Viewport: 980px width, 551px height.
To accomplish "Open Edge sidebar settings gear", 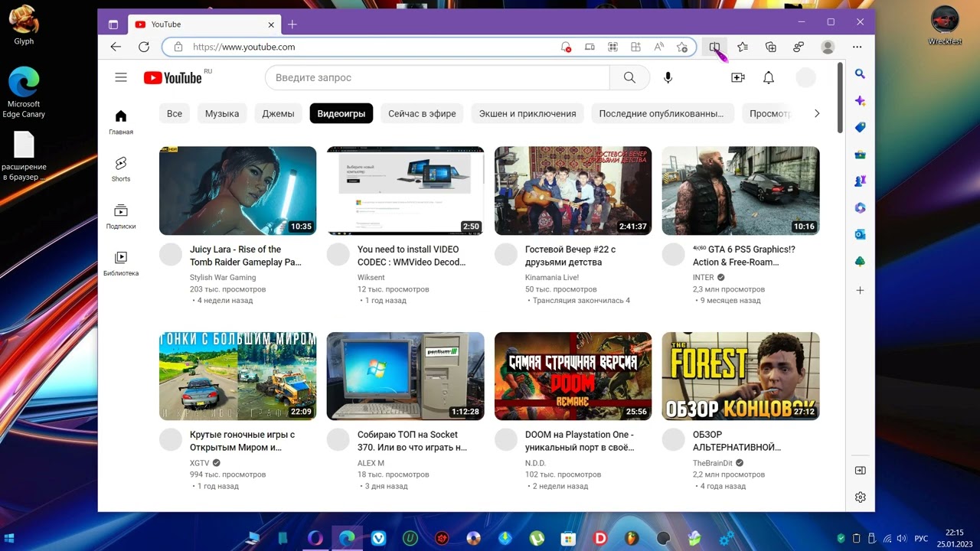I will (x=860, y=497).
